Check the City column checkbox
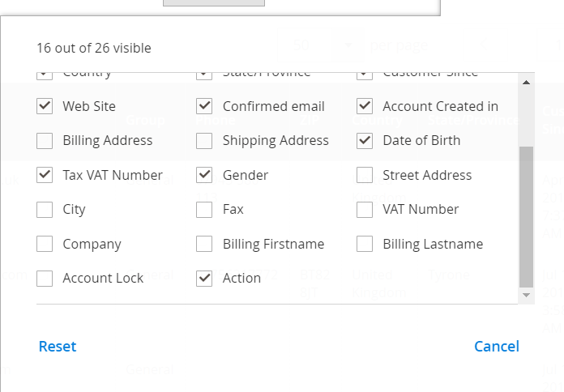The height and width of the screenshot is (392, 564). click(x=45, y=210)
